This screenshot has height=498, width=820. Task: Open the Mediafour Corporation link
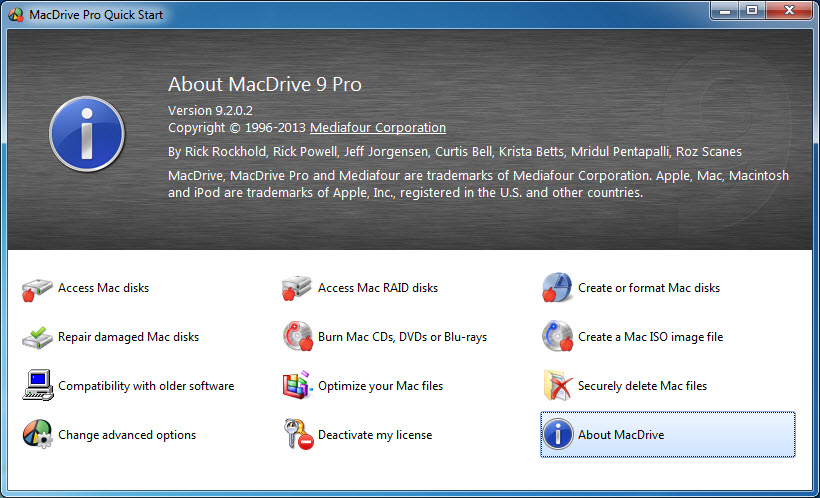[x=378, y=128]
